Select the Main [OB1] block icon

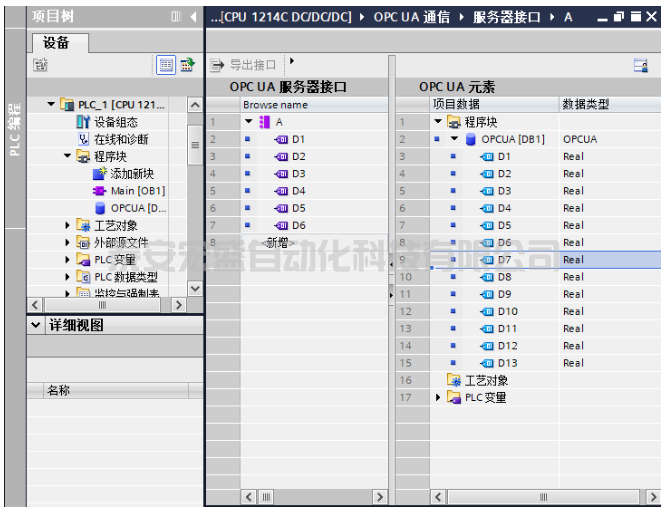click(99, 190)
